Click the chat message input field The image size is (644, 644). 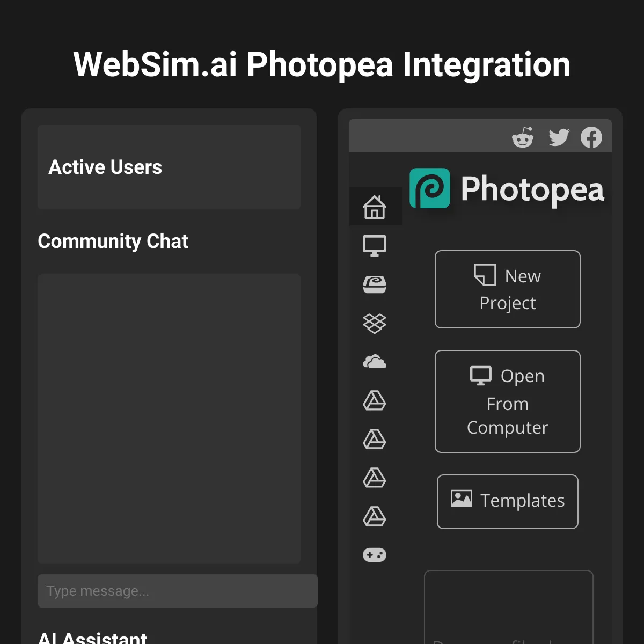pyautogui.click(x=177, y=591)
